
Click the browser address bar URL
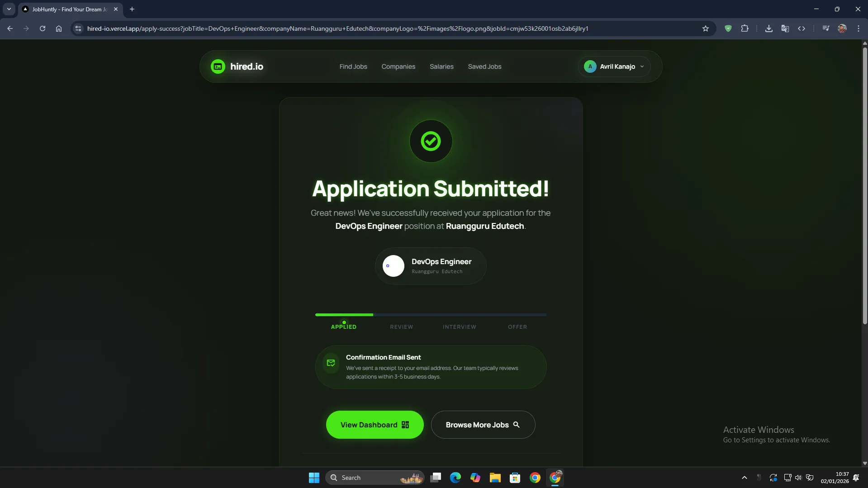click(337, 28)
